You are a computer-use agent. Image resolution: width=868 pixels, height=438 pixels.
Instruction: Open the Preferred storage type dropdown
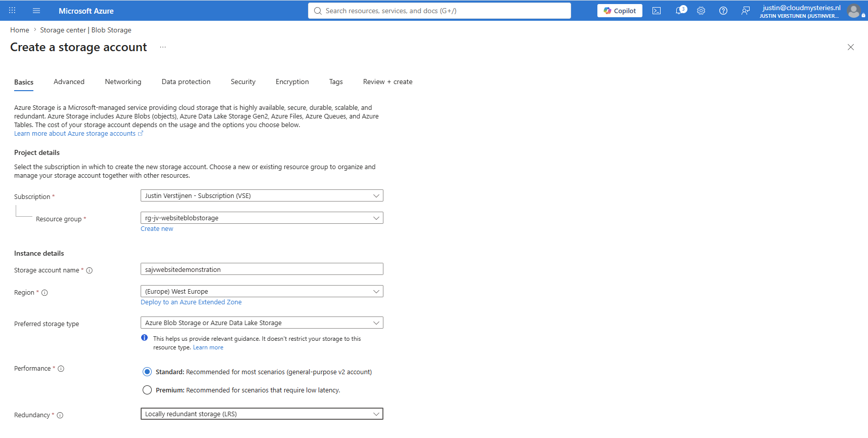point(262,323)
